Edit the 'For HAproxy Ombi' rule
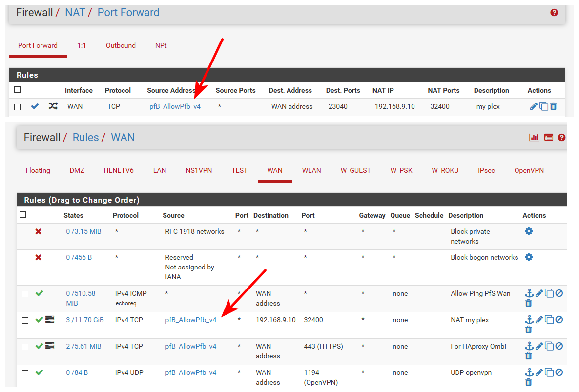 pyautogui.click(x=539, y=346)
